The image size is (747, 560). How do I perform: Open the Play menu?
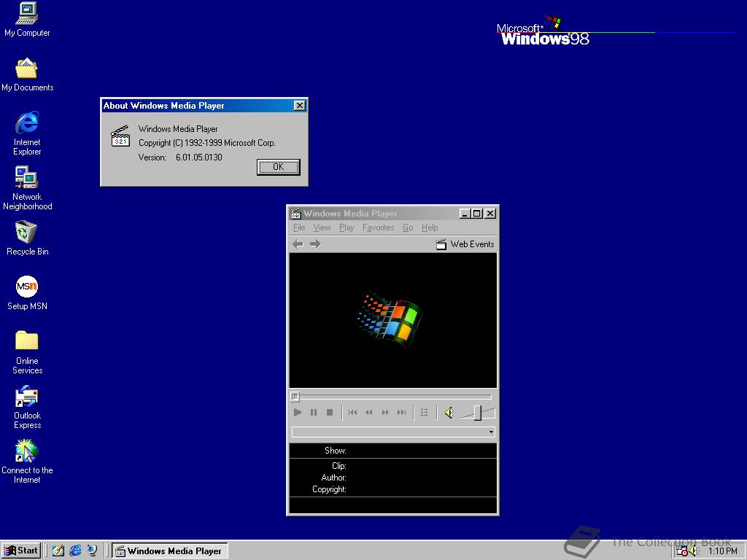point(347,227)
